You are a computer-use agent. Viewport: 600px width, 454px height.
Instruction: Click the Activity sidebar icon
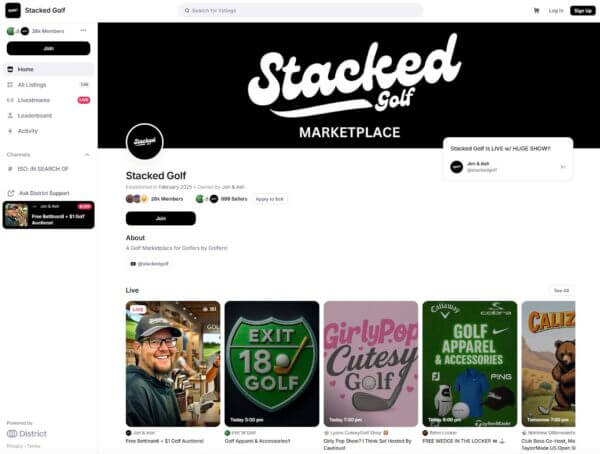pos(10,131)
